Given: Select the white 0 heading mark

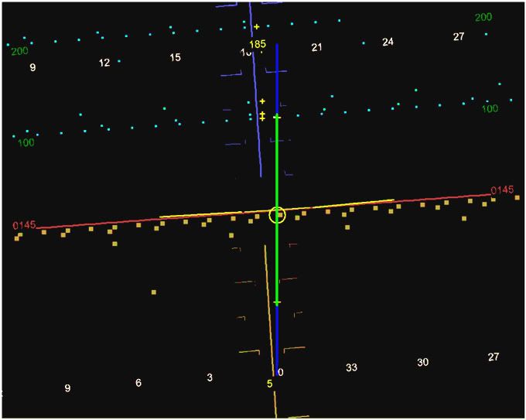Looking at the screenshot, I should point(280,373).
